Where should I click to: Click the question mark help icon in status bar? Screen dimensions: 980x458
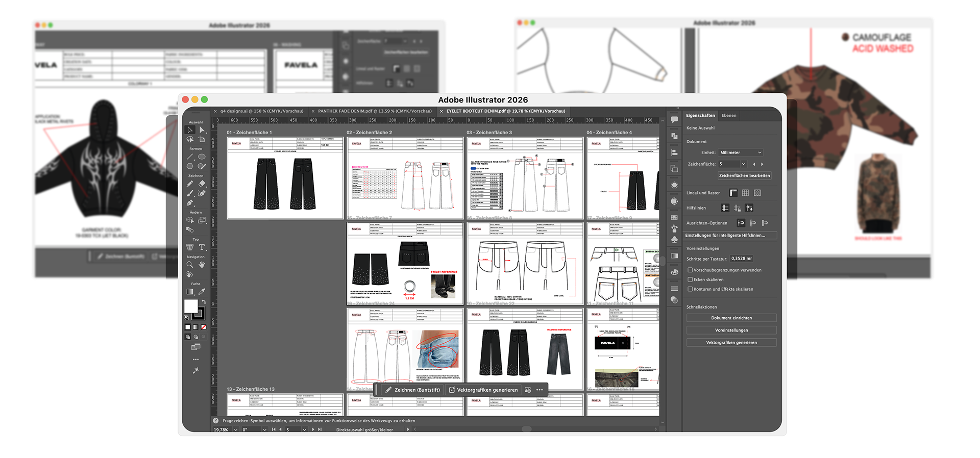coord(215,421)
